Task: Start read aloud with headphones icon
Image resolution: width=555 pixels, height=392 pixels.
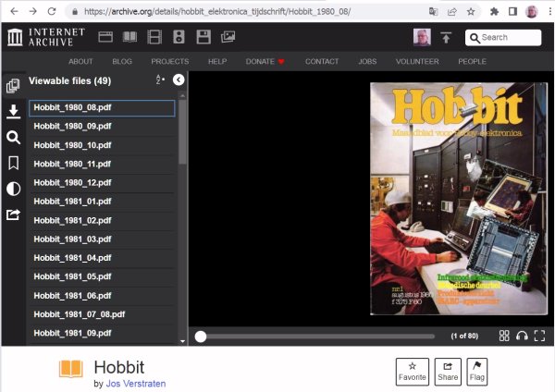Action: [522, 336]
